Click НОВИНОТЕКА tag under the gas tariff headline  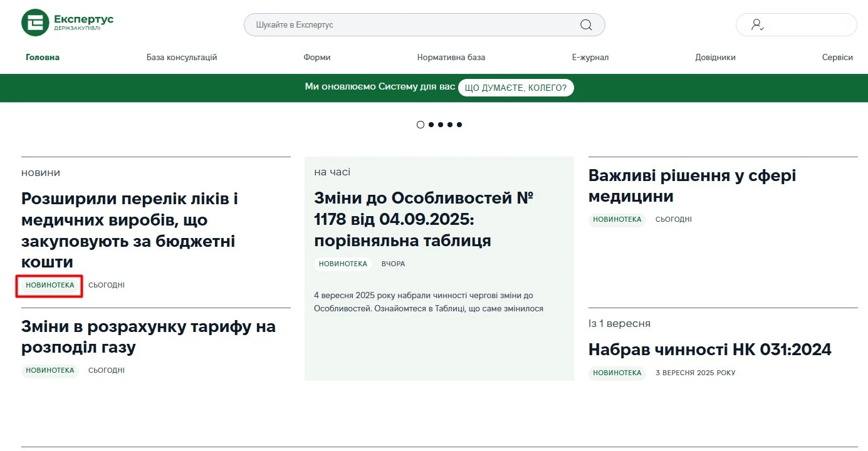pos(50,370)
